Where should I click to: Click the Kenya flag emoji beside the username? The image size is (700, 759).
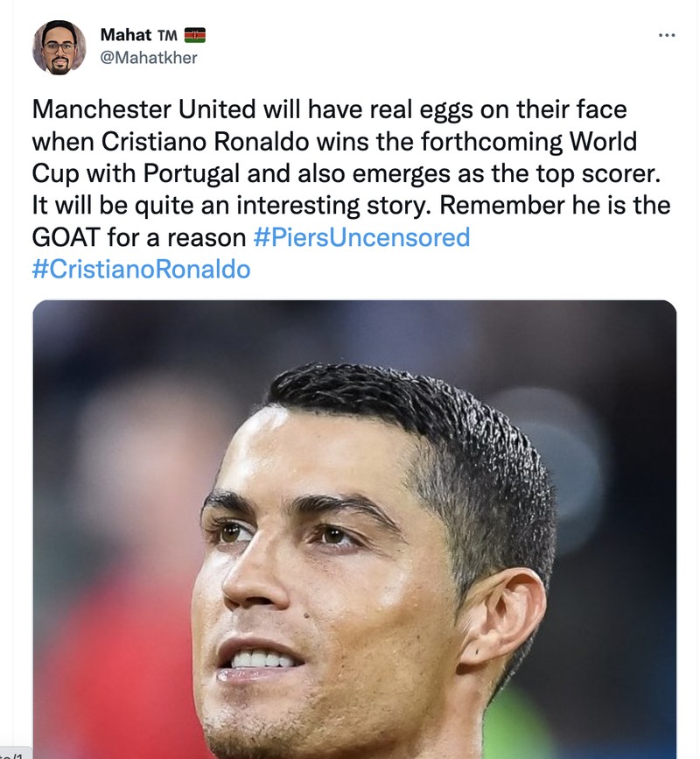tap(196, 35)
